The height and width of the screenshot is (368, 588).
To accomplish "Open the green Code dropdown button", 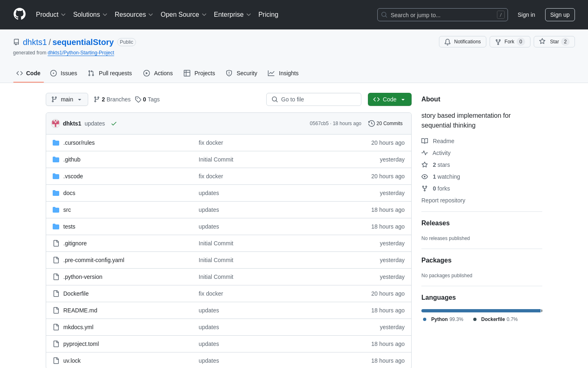I will [390, 99].
